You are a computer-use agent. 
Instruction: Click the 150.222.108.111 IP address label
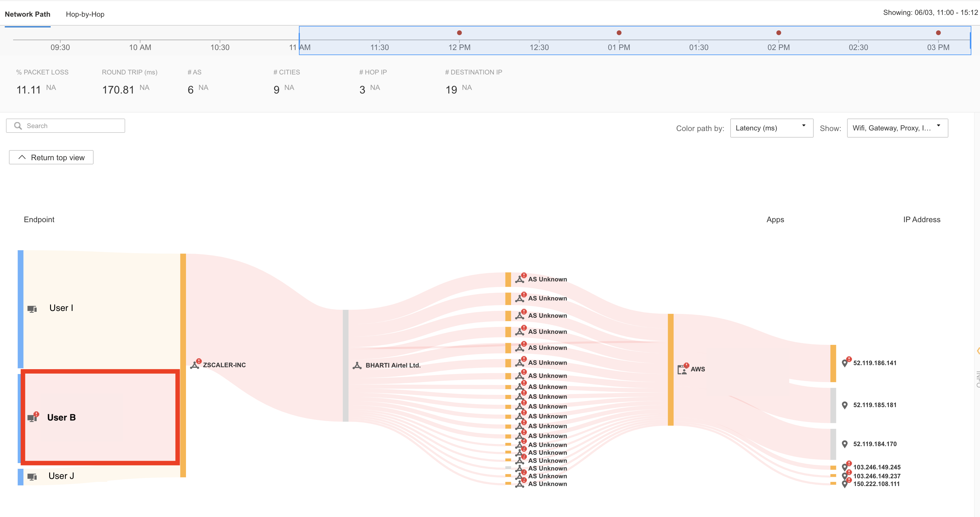tap(876, 484)
